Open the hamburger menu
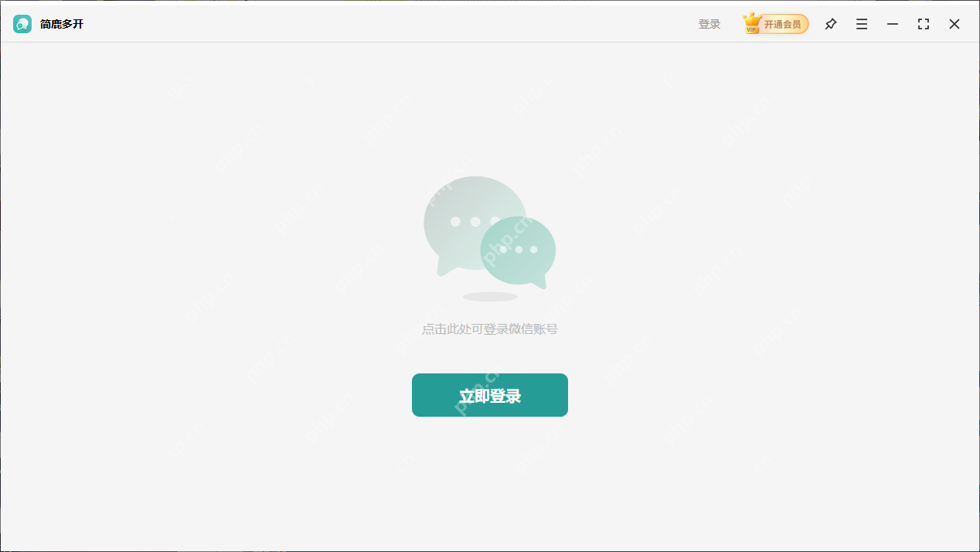Screen dimensions: 980x552 [x=861, y=24]
